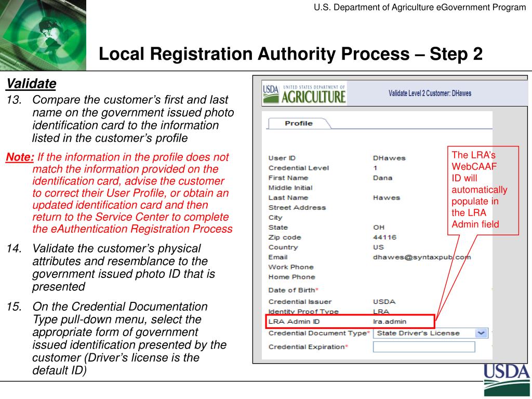Select the Last Name value Hawes
This screenshot has width=532, height=399.
coord(387,197)
